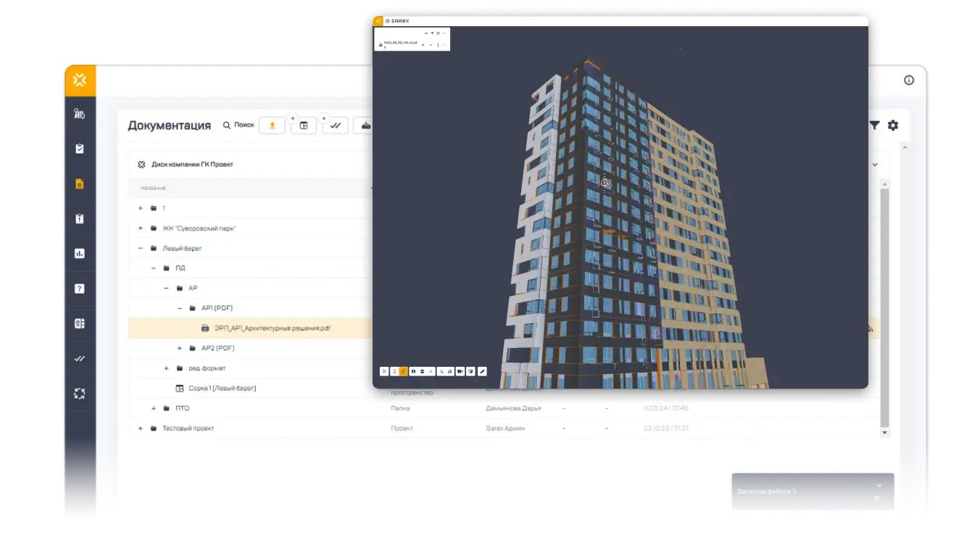Screen dimensions: 980x548
Task: Expand the АР2 (PDF) folder
Action: point(180,348)
